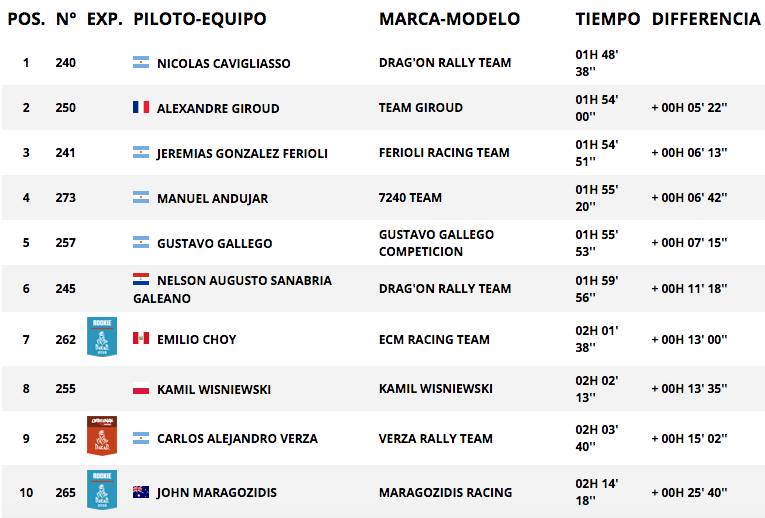
Task: Click the Peru flag next to Emilio Choy
Action: click(x=141, y=338)
